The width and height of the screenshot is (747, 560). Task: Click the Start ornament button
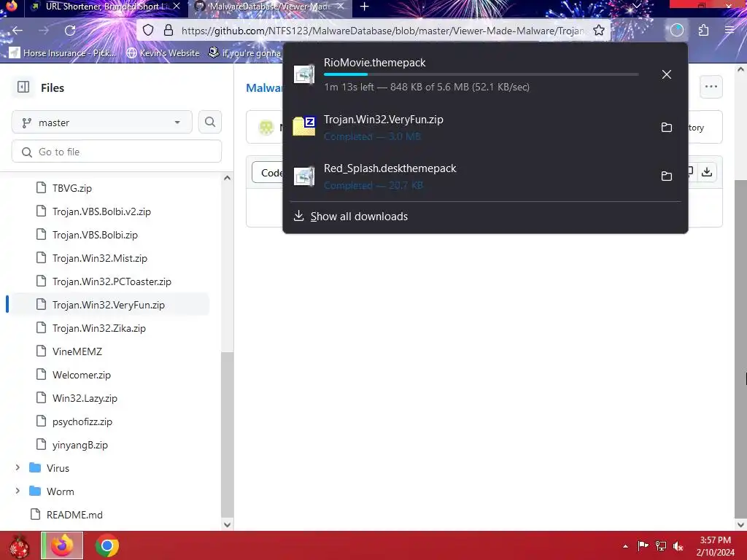pos(18,545)
